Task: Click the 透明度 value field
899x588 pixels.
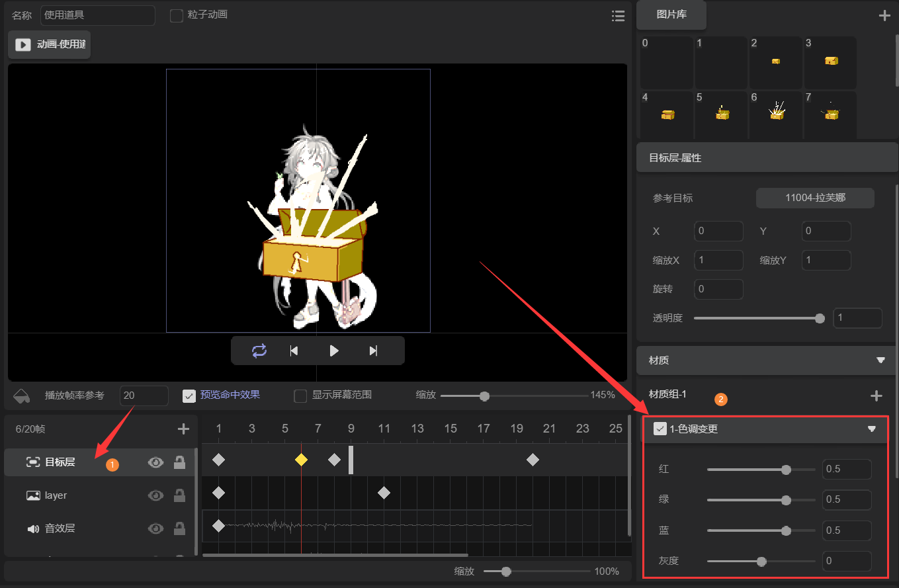Action: pos(857,318)
